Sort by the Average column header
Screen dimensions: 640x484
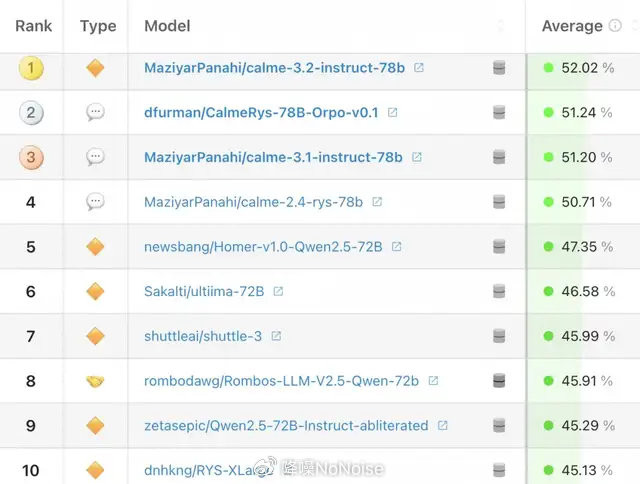pyautogui.click(x=572, y=26)
